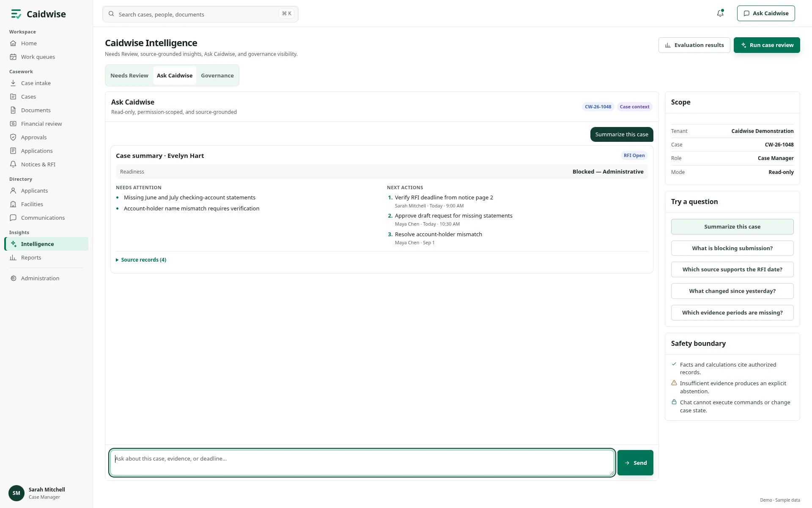
Task: Click the checkmark icon in Safety boundary
Action: point(674,364)
